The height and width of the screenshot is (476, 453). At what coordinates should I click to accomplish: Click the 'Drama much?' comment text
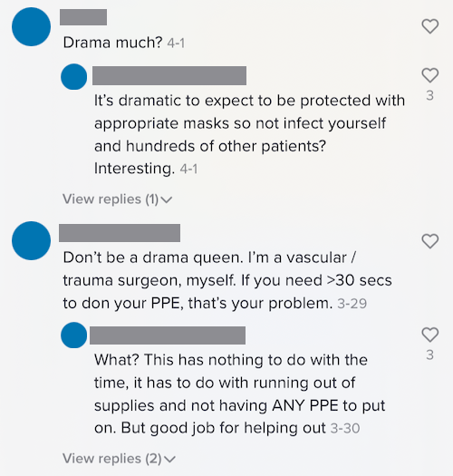[x=113, y=43]
